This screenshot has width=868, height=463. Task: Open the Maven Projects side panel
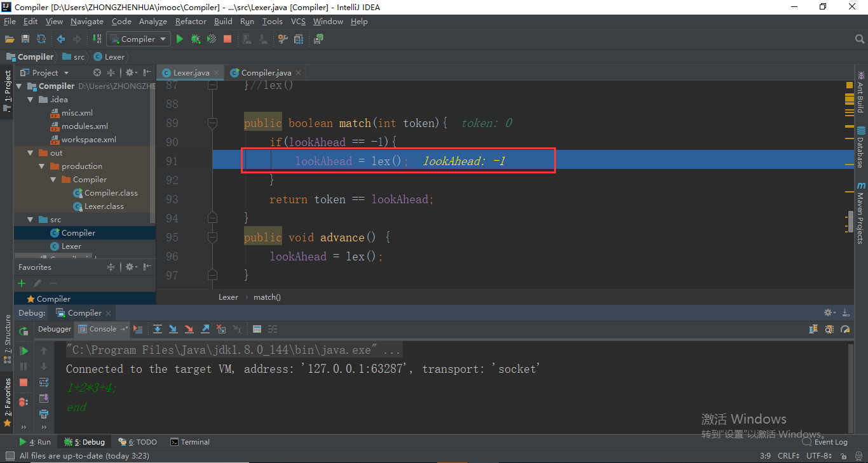(x=861, y=213)
